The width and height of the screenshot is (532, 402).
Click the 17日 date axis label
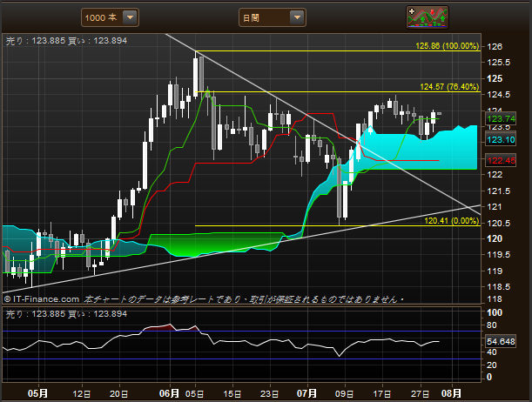382,394
